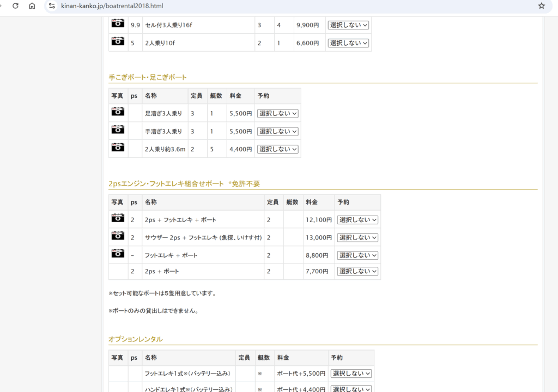
Task: Open the 予約 dropdown for 2人乗り10f
Action: click(x=348, y=43)
